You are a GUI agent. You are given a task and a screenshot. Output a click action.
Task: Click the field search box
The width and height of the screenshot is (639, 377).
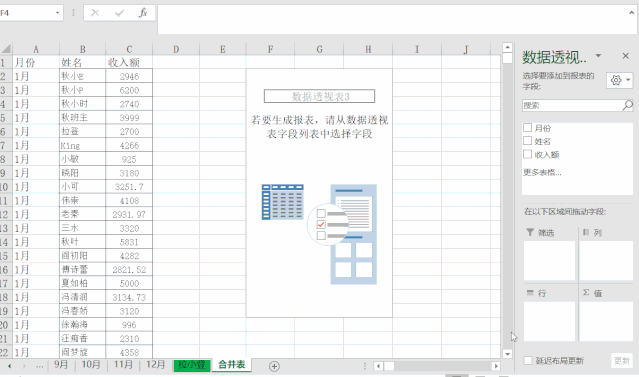point(572,106)
